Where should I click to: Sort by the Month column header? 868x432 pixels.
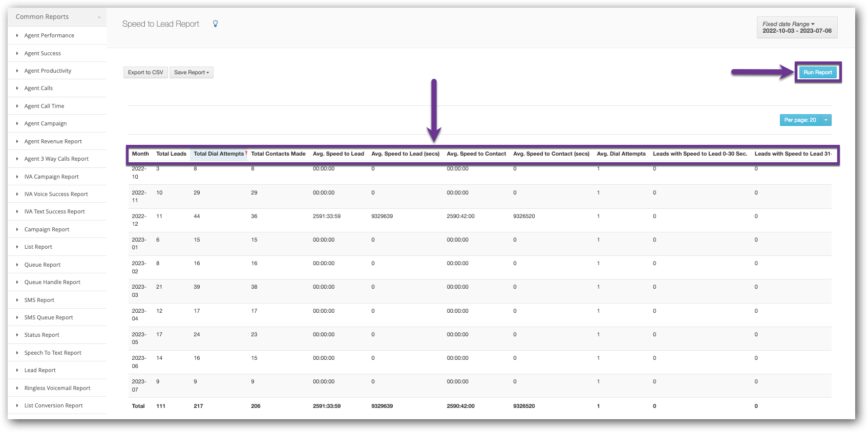[x=140, y=154]
